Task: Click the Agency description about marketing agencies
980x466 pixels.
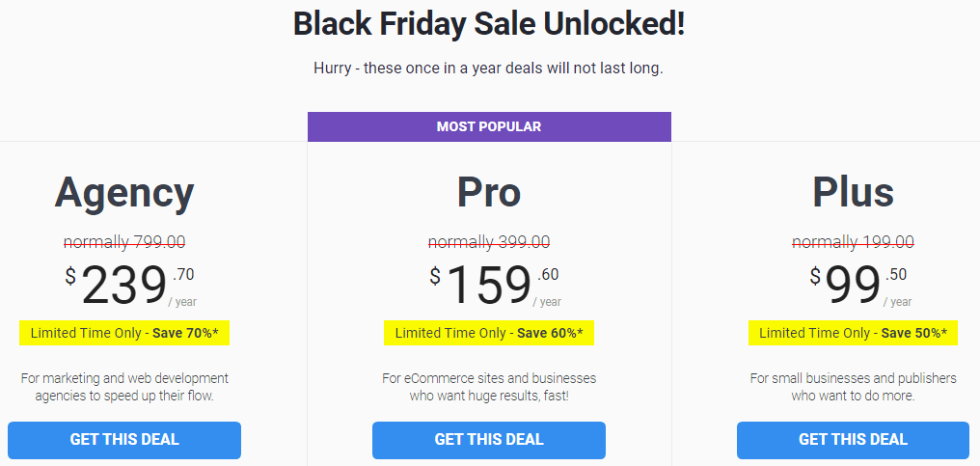Action: [124, 387]
